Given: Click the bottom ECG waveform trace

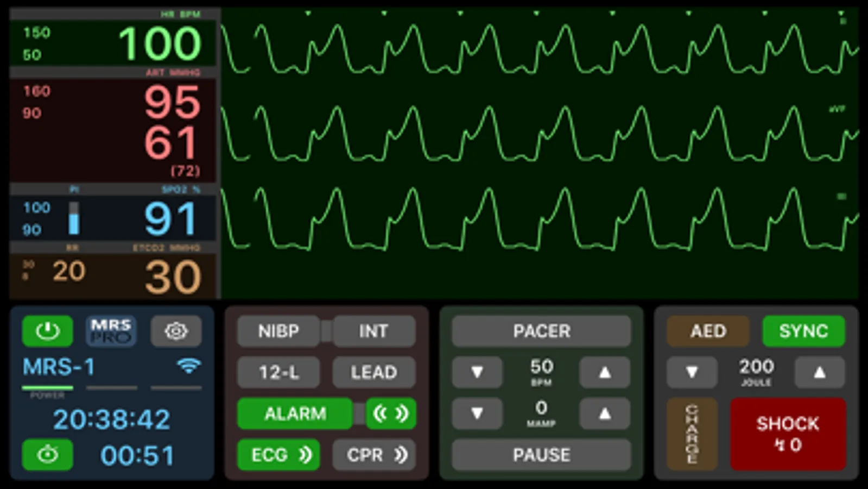Looking at the screenshot, I should coord(540,218).
